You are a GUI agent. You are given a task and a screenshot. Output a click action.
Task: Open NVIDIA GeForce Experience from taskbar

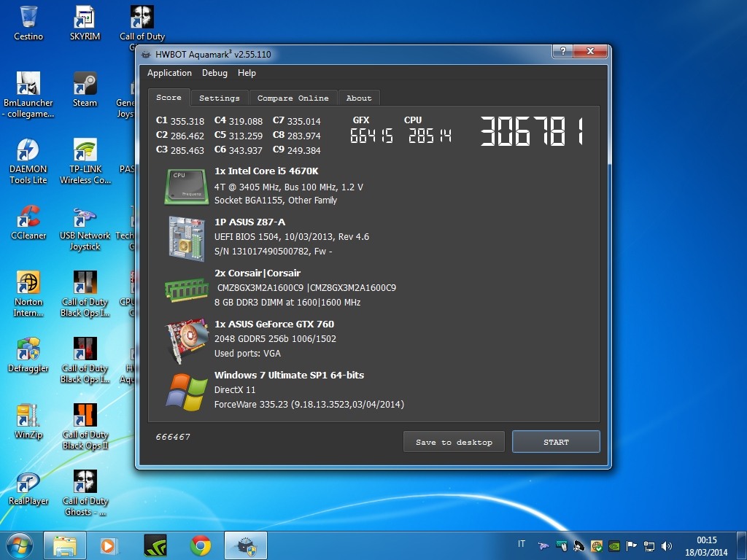[155, 545]
